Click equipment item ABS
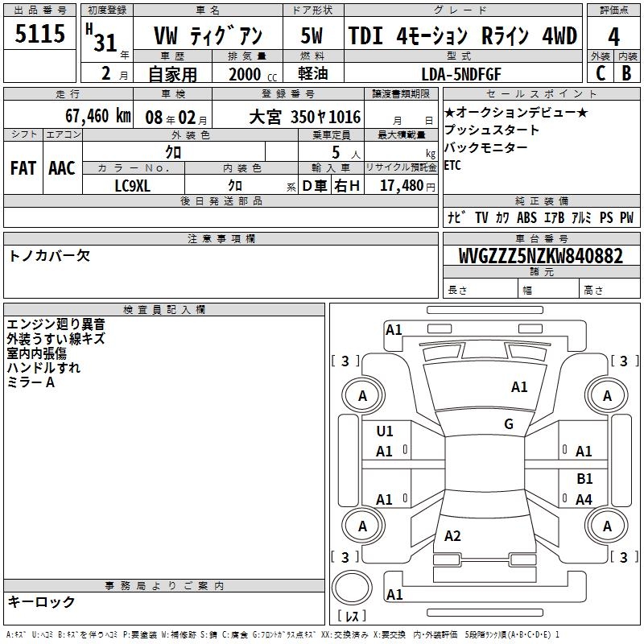Image resolution: width=644 pixels, height=644 pixels. coord(526,217)
